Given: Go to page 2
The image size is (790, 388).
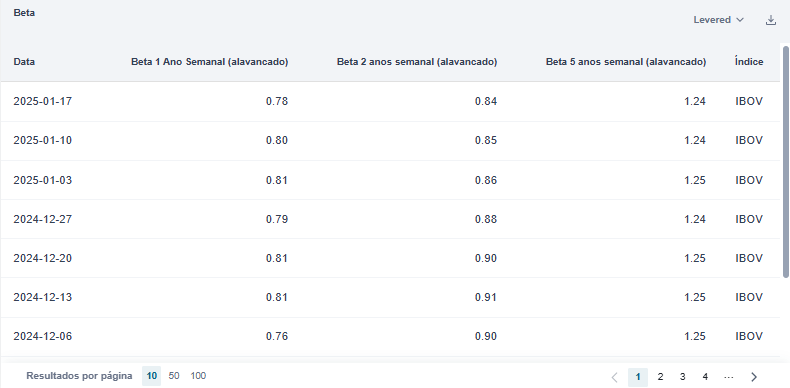Looking at the screenshot, I should [x=660, y=377].
